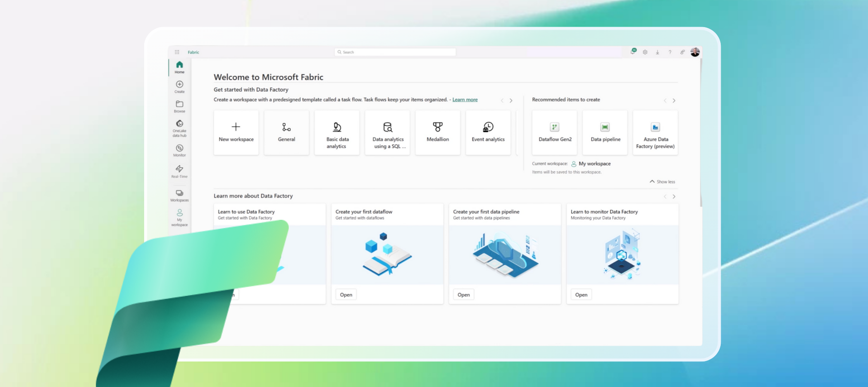Open Monitor in the sidebar

(179, 151)
